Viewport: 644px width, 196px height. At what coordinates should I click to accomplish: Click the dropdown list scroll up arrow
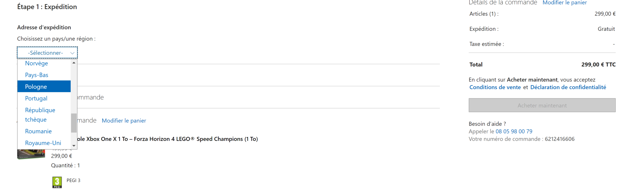pos(74,62)
